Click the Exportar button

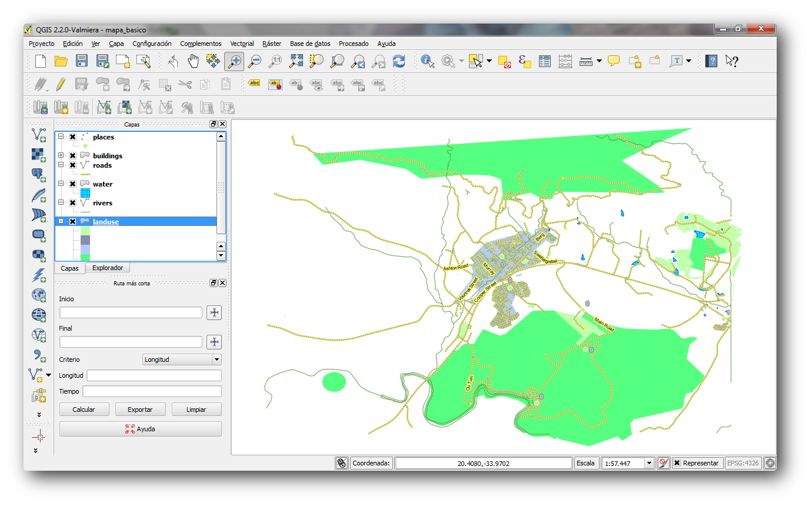140,410
